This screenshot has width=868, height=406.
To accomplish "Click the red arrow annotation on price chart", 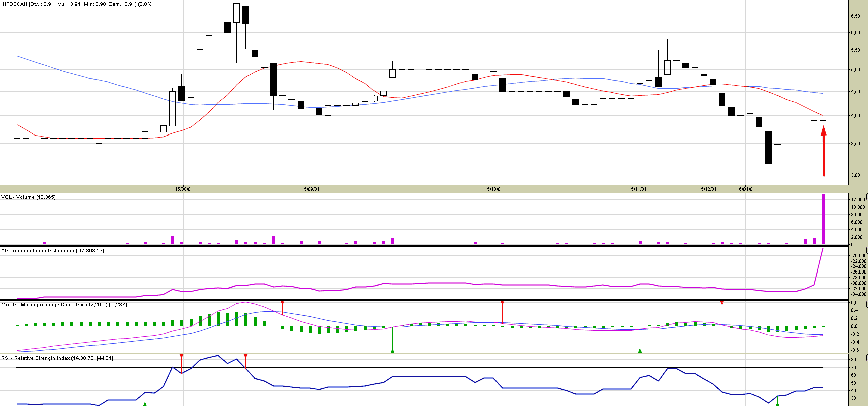I will pyautogui.click(x=823, y=151).
